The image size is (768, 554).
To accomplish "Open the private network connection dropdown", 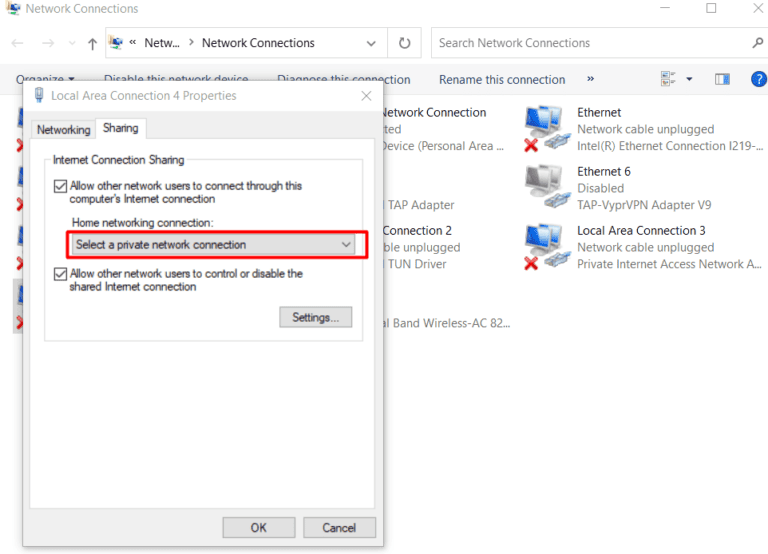I will click(x=214, y=244).
